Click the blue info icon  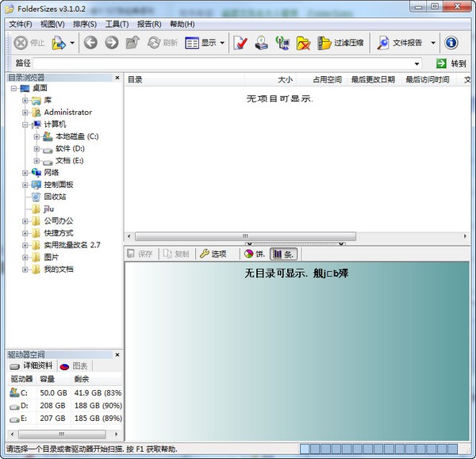pos(451,43)
